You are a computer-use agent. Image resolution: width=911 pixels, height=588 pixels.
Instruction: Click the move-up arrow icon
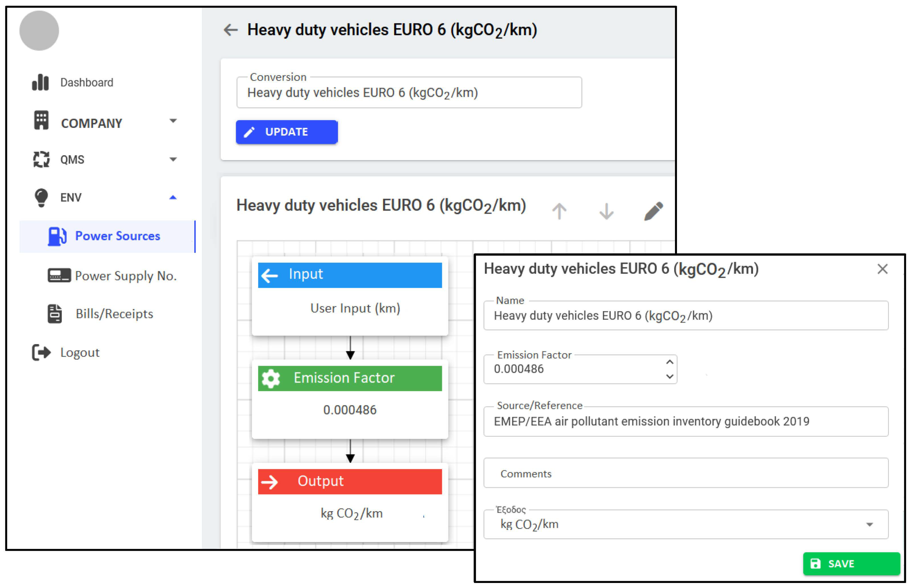click(x=559, y=211)
